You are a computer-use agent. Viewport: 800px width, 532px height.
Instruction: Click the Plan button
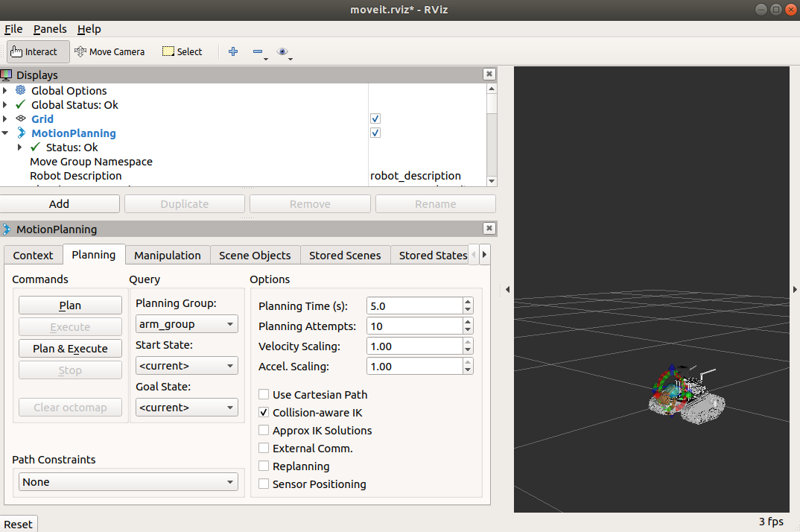click(71, 305)
